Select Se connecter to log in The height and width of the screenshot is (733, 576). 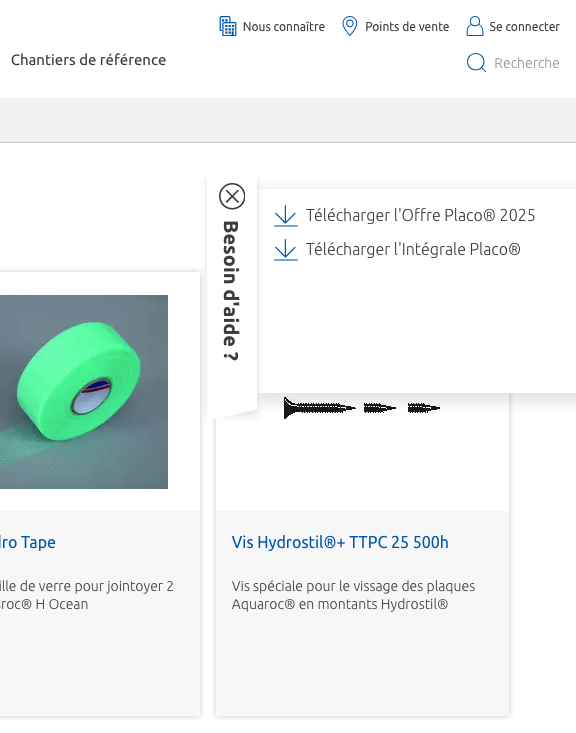pos(524,27)
